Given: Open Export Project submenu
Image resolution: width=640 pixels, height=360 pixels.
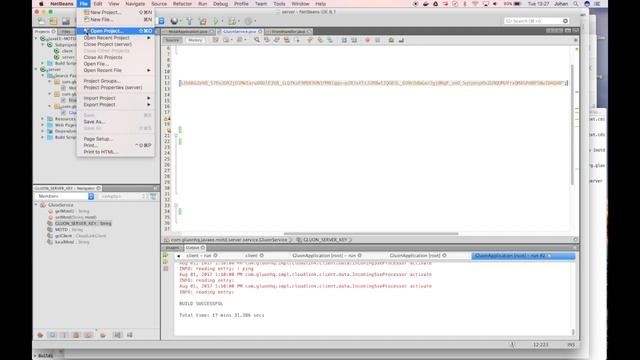Looking at the screenshot, I should 116,104.
